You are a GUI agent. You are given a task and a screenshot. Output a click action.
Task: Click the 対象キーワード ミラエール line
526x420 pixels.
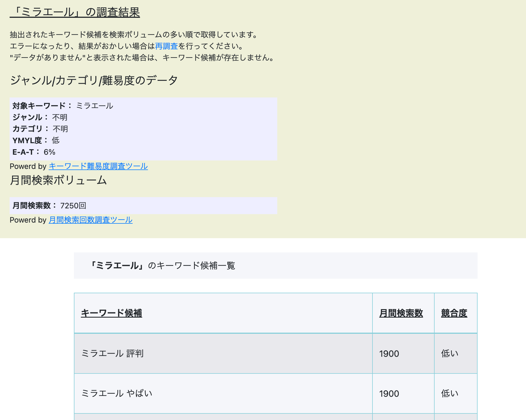pyautogui.click(x=63, y=106)
